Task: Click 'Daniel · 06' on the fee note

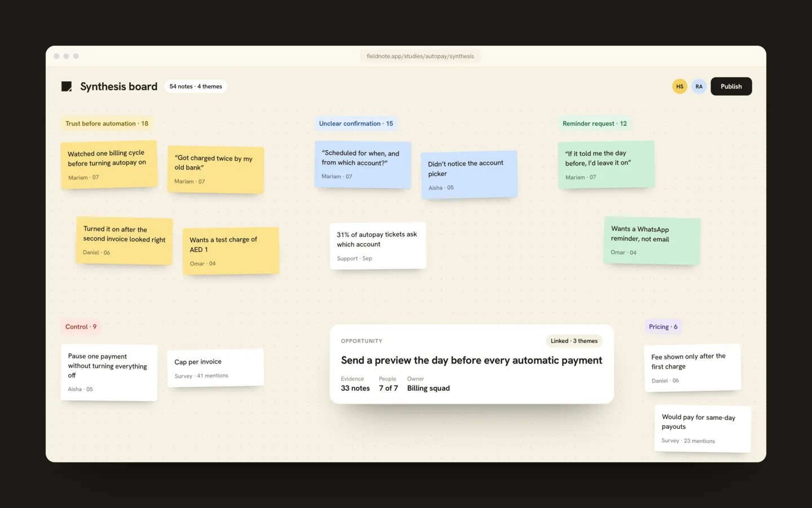Action: pos(665,380)
